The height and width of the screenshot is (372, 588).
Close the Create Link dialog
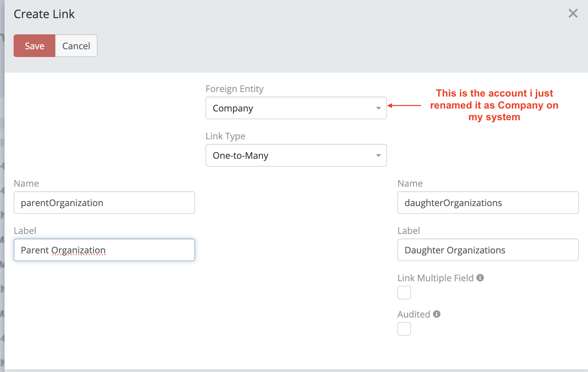[573, 13]
